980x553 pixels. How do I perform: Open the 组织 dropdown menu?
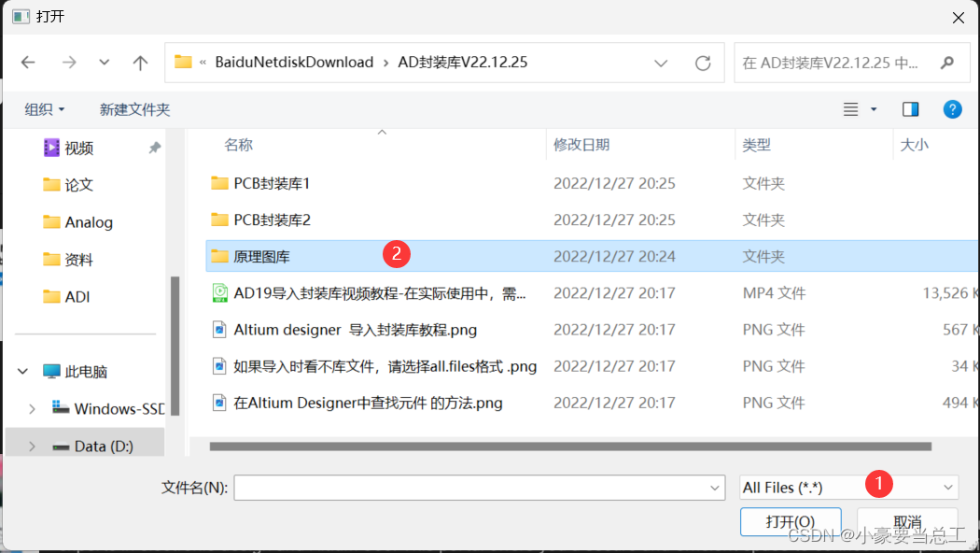pos(43,109)
